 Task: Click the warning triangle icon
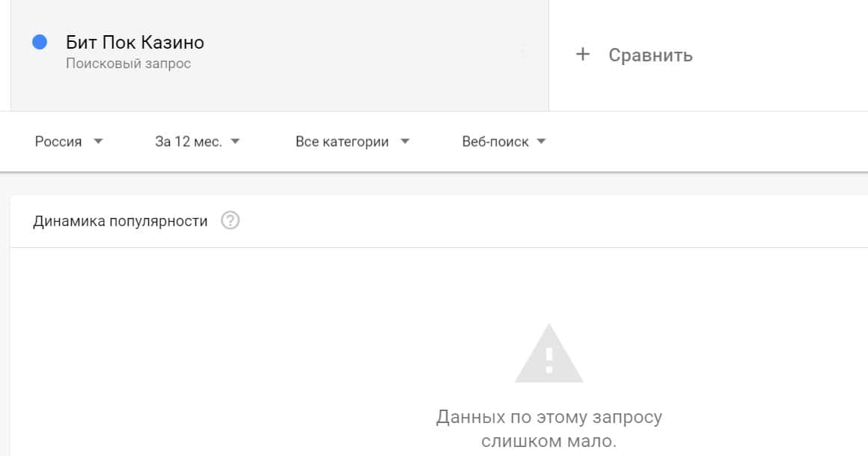[x=548, y=354]
